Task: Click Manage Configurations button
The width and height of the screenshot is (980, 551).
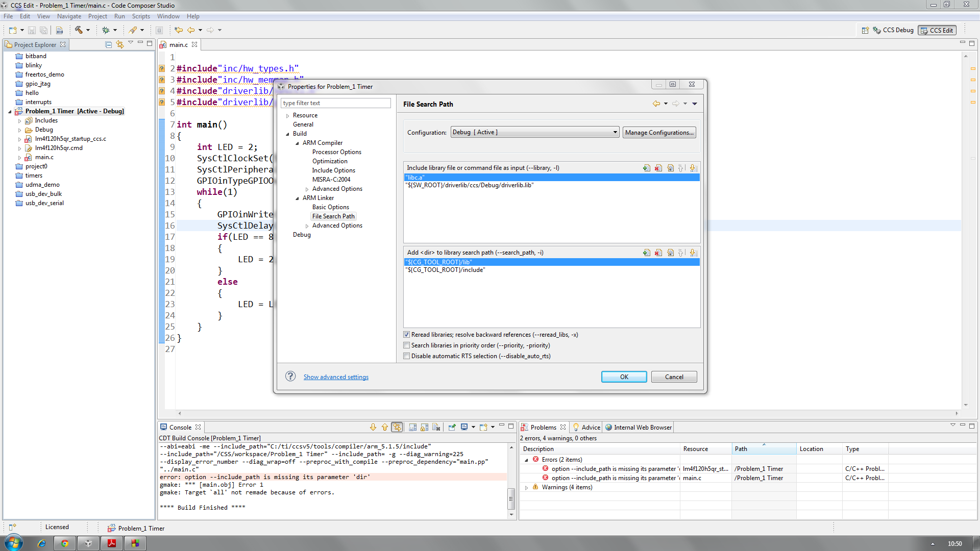Action: (659, 132)
